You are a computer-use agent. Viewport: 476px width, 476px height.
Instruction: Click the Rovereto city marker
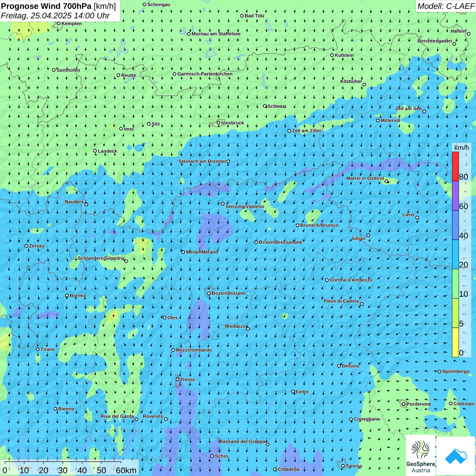click(166, 419)
